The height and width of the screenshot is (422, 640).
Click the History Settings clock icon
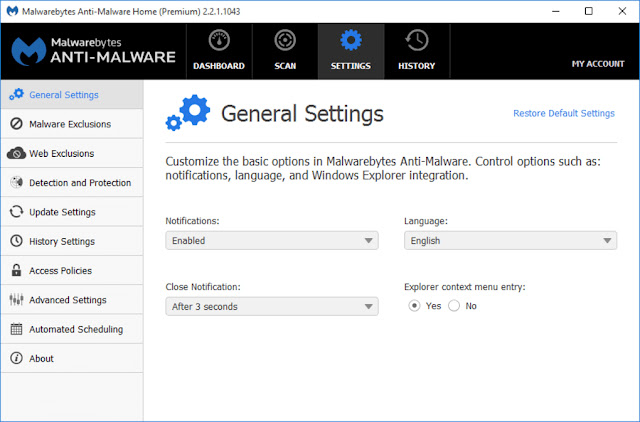(16, 241)
